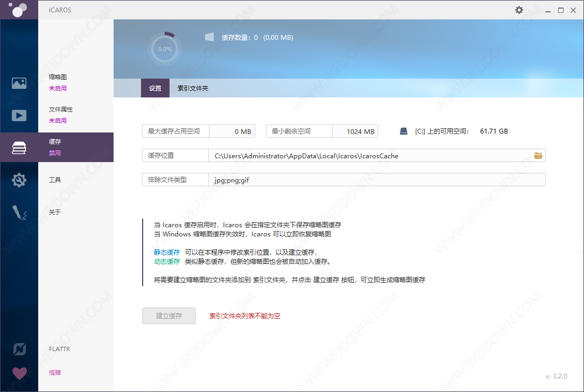Open the About pen icon
This screenshot has width=584, height=392.
(19, 212)
